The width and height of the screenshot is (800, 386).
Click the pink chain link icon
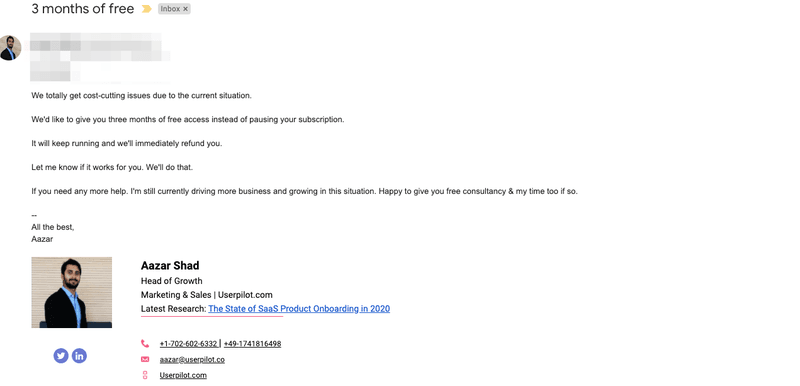tap(145, 375)
